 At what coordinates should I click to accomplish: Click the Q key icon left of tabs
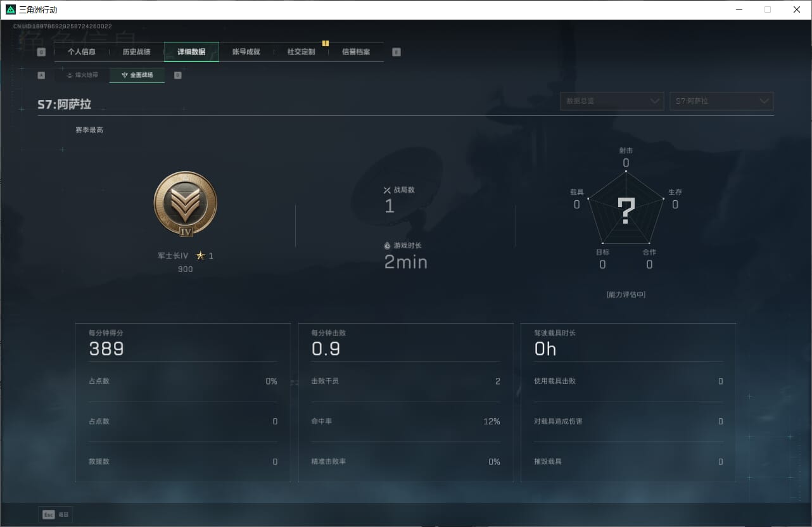pyautogui.click(x=41, y=52)
